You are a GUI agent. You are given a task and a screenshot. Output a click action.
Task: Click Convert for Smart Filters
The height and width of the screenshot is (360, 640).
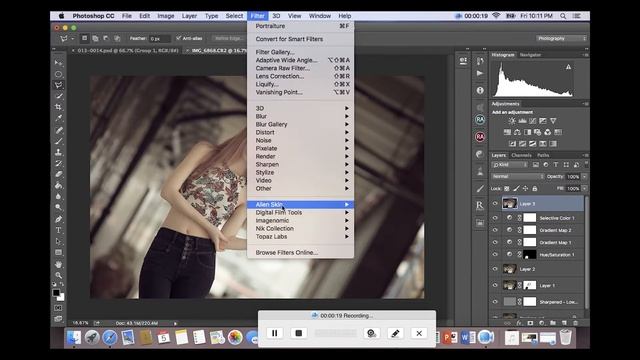pyautogui.click(x=300, y=39)
